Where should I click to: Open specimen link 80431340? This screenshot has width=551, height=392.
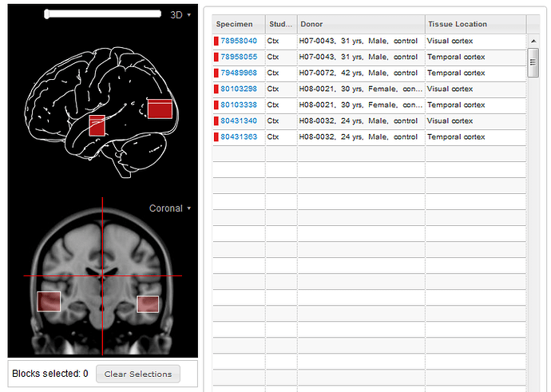click(x=239, y=121)
